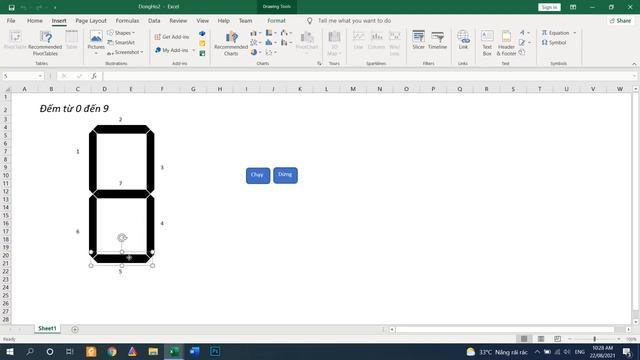Open the Windows notification center

(627, 351)
